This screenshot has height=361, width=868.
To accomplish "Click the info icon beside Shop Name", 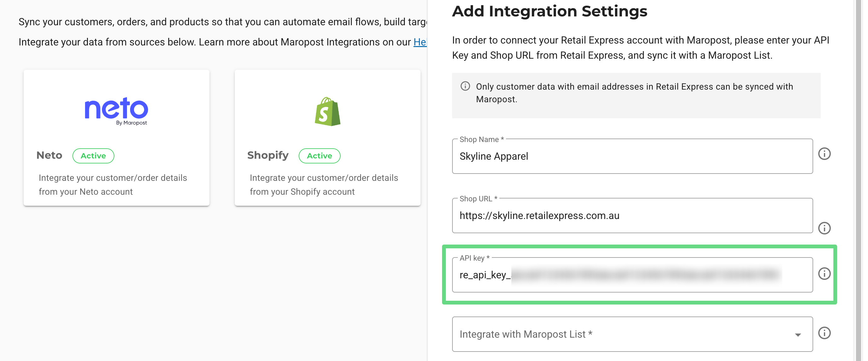I will (x=824, y=154).
